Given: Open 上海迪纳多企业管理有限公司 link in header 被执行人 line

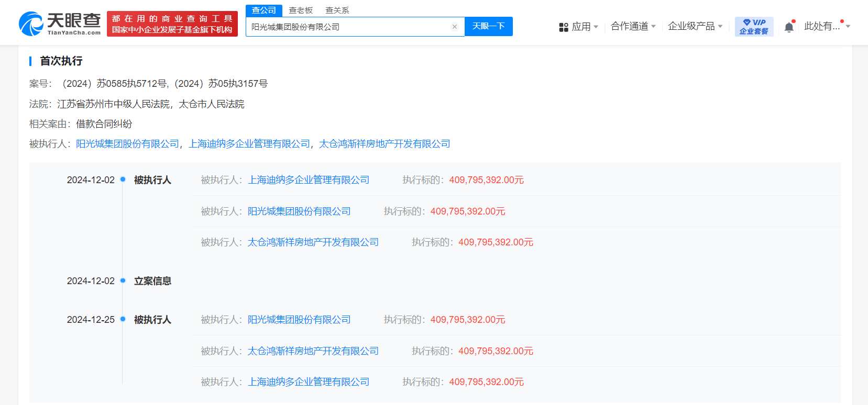Looking at the screenshot, I should (249, 144).
